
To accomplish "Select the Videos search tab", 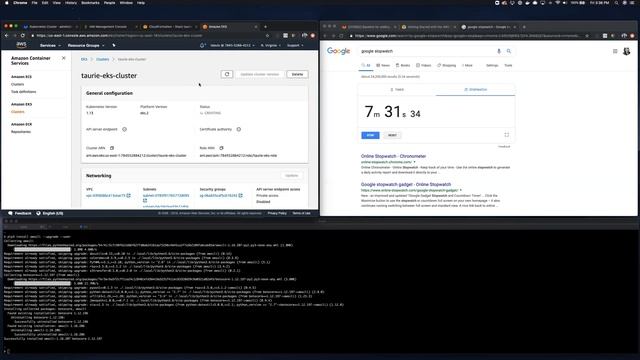I will click(x=424, y=65).
